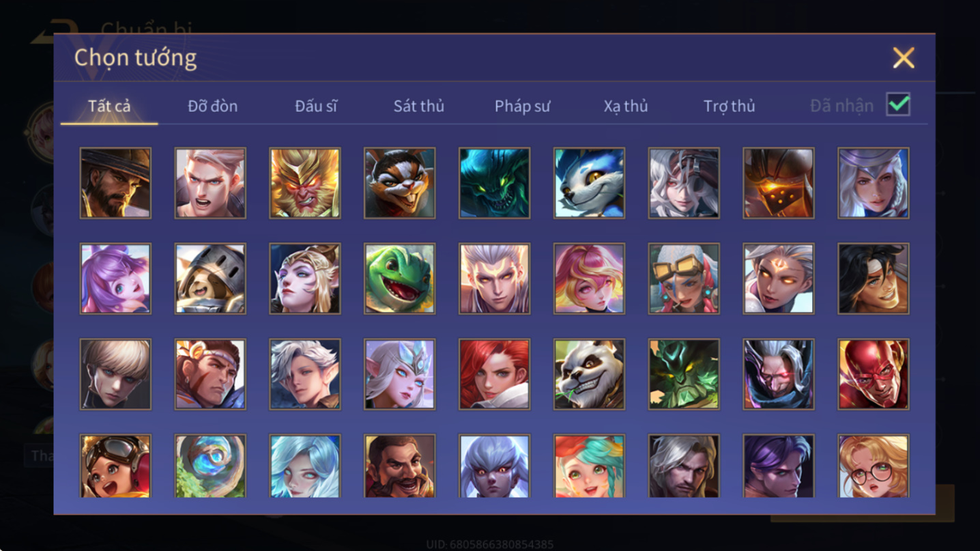Select the red-haired woman hero portrait
980x551 pixels.
pyautogui.click(x=494, y=374)
